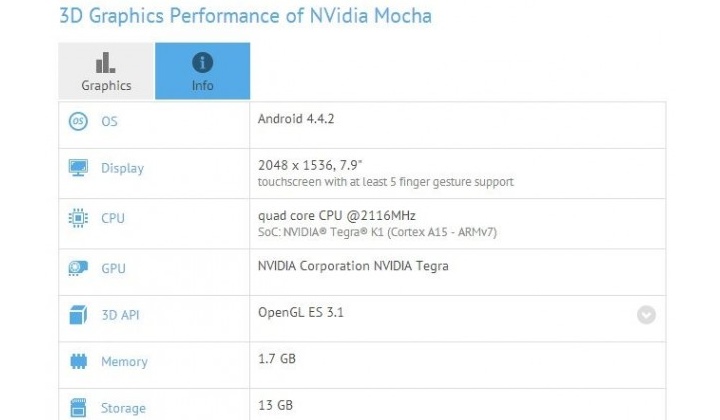
Task: Click the 1.7 GB memory value
Action: click(277, 357)
